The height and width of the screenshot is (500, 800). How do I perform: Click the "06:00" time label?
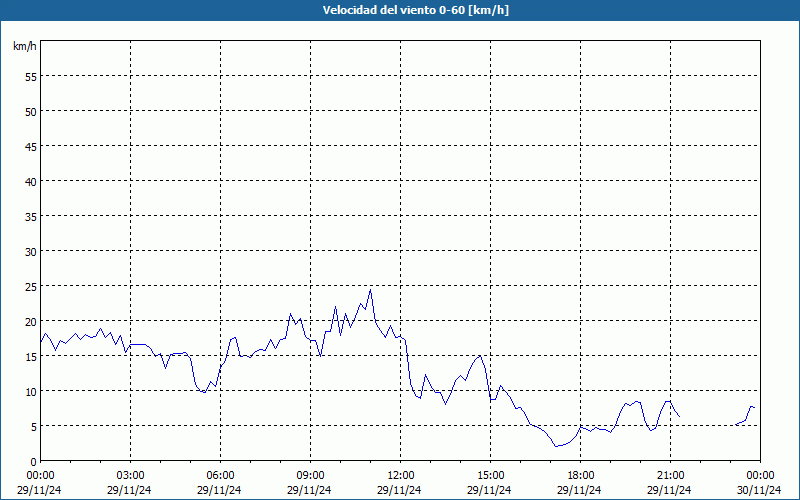click(220, 476)
